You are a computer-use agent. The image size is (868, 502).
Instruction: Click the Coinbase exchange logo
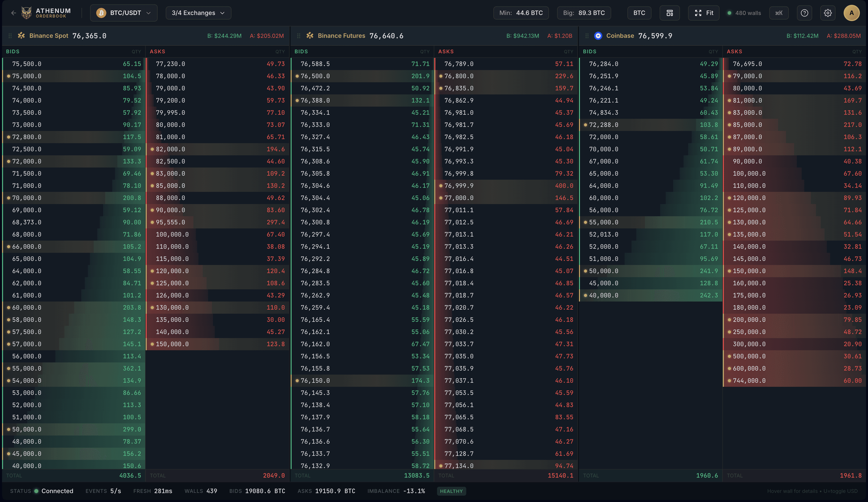pyautogui.click(x=598, y=36)
